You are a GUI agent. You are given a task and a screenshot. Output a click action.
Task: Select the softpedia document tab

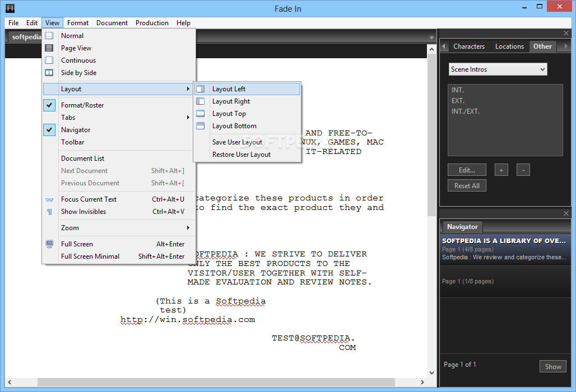click(26, 37)
